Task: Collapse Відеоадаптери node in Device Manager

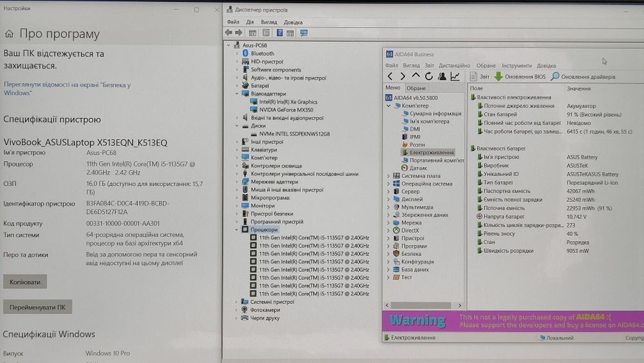Action: click(236, 93)
